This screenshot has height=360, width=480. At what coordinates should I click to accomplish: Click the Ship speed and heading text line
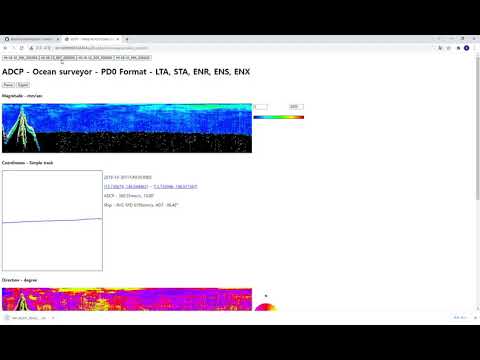[141, 205]
